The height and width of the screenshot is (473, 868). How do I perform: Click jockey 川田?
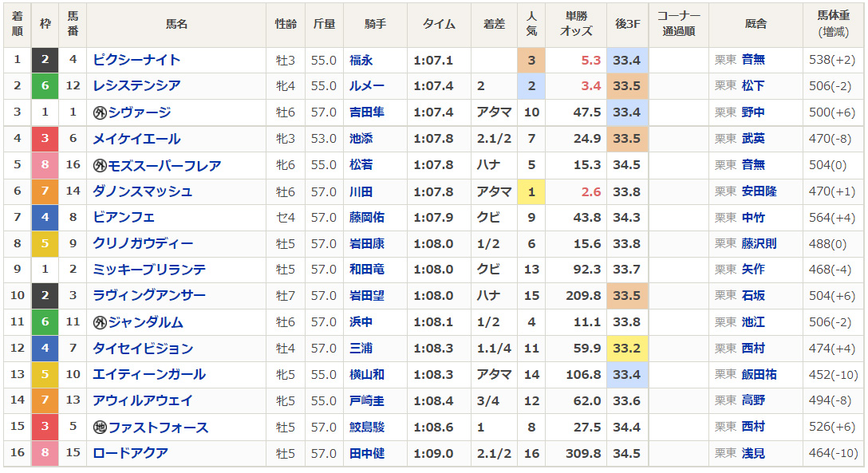pos(361,191)
